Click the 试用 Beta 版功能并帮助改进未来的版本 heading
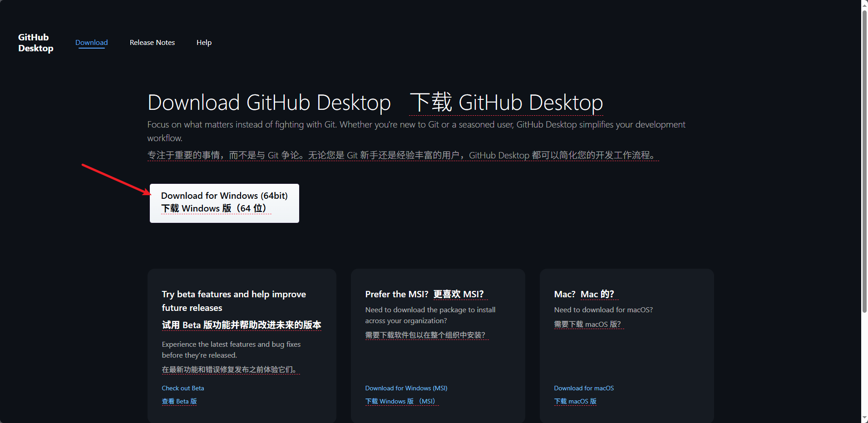The height and width of the screenshot is (423, 868). coord(241,325)
